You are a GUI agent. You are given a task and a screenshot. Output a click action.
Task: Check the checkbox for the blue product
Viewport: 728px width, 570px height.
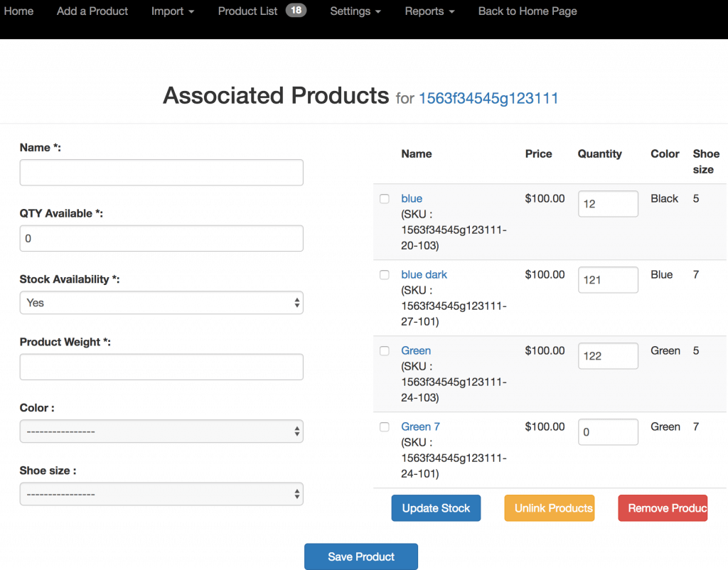385,199
